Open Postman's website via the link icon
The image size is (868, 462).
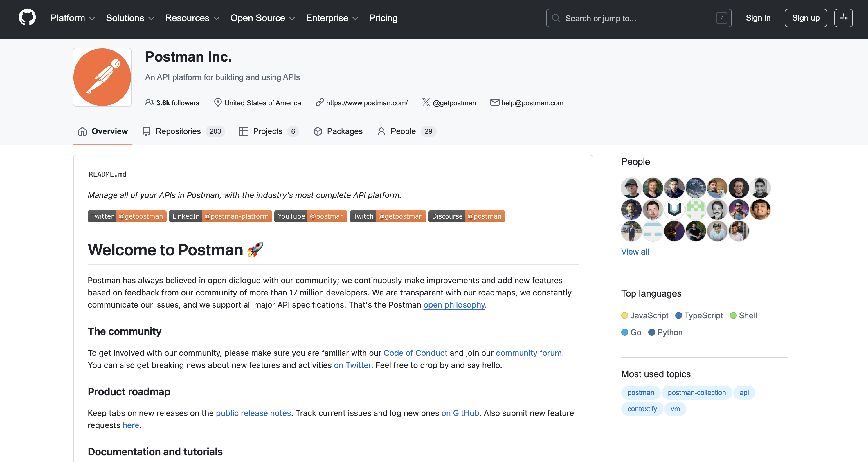[x=319, y=103]
